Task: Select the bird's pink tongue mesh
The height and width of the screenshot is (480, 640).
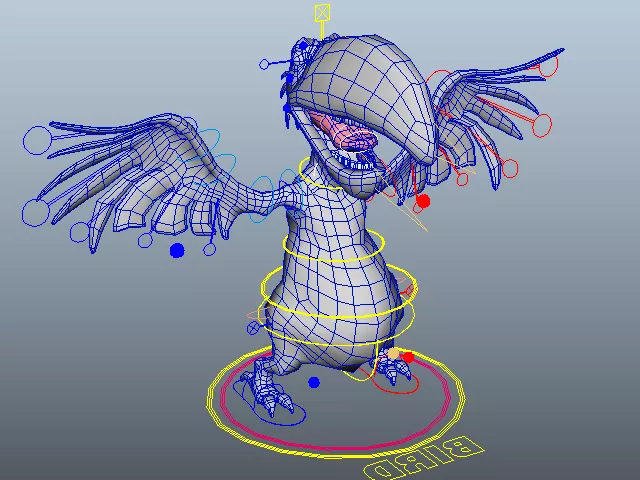Action: point(343,133)
